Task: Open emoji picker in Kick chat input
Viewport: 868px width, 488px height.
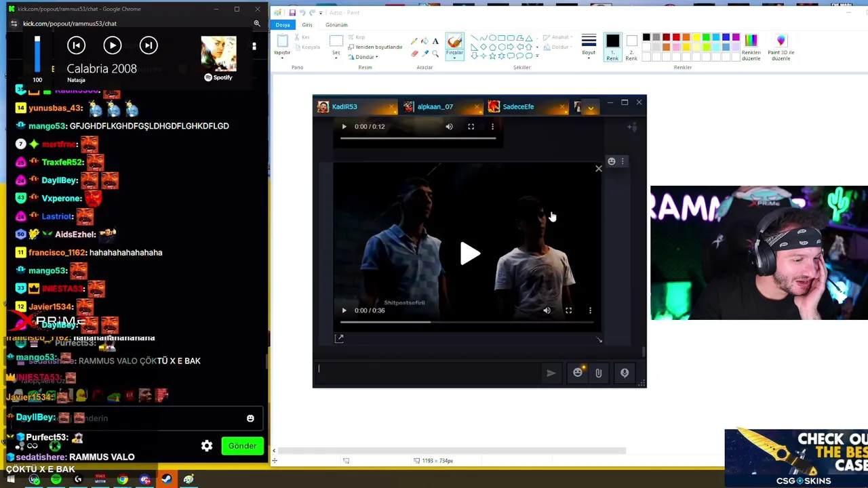Action: coord(250,418)
